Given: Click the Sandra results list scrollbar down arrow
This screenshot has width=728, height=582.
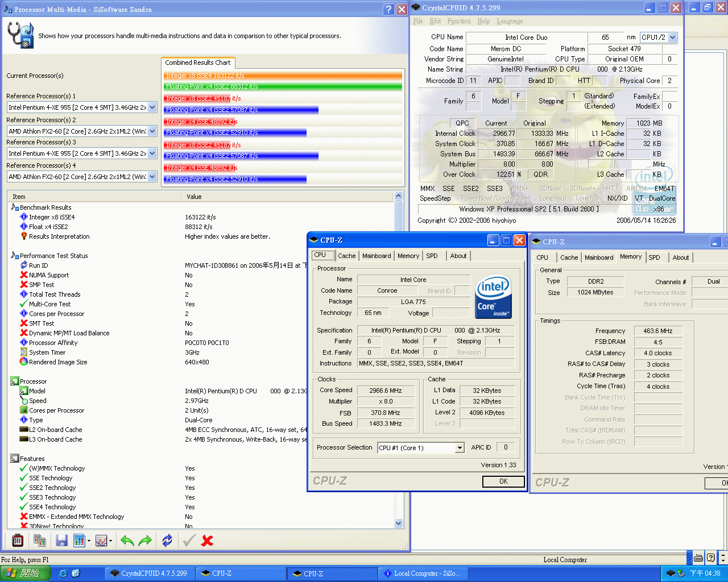Looking at the screenshot, I should (x=398, y=523).
